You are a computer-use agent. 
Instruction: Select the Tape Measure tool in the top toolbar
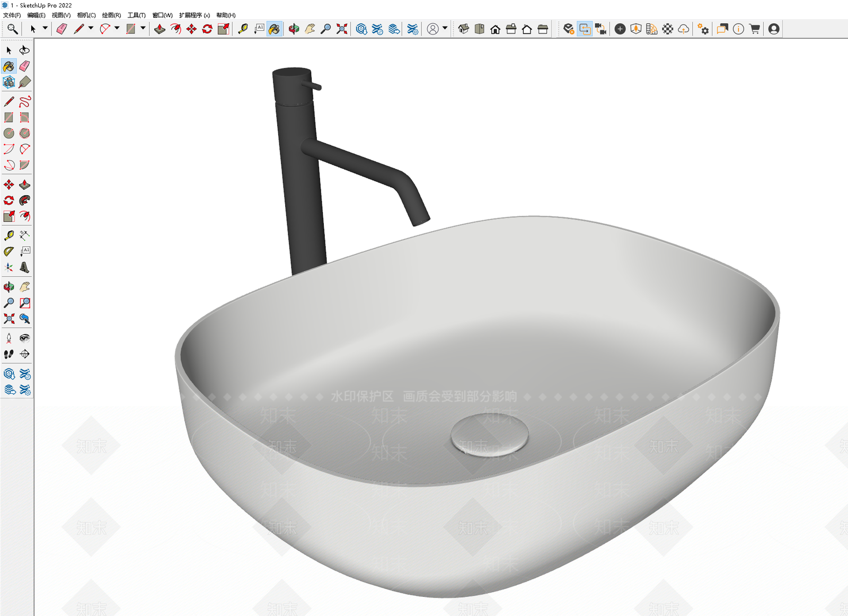243,29
